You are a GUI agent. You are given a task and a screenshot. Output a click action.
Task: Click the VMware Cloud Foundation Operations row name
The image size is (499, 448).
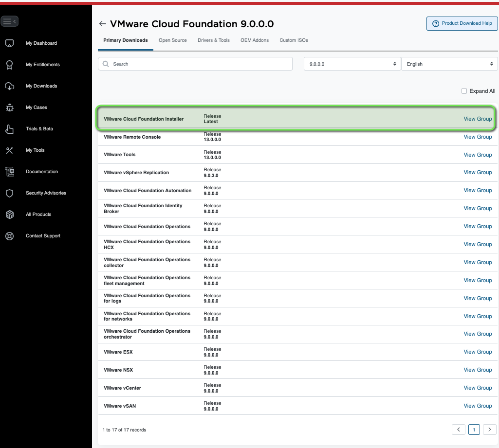[x=147, y=226]
